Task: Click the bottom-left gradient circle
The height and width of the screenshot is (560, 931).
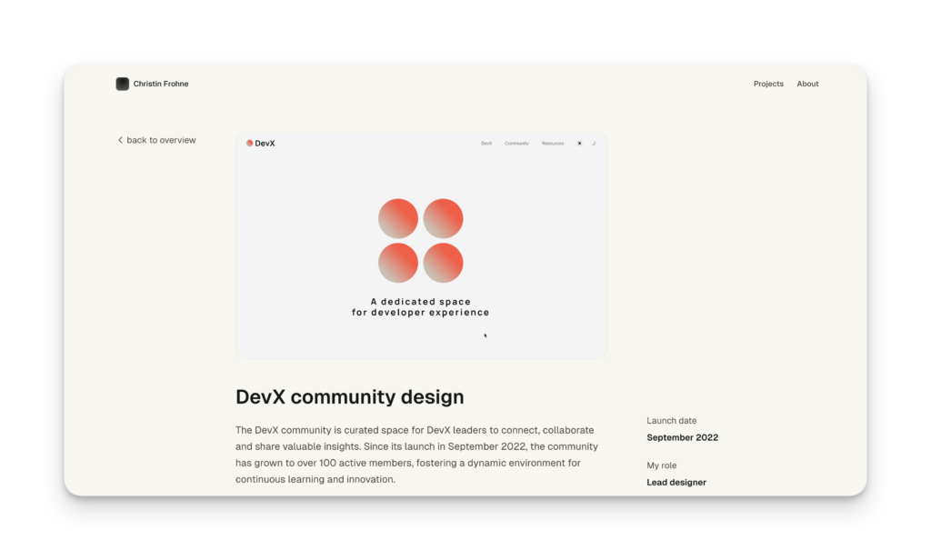Action: (x=398, y=263)
